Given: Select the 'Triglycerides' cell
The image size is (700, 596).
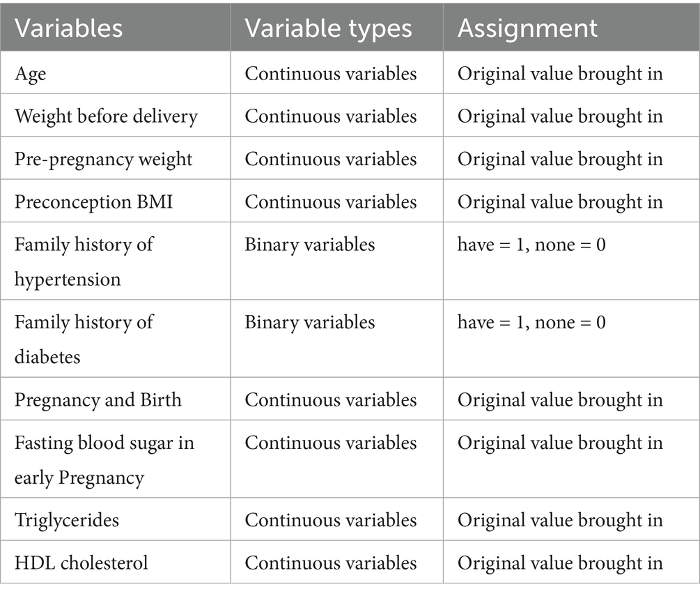Looking at the screenshot, I should 67,520.
